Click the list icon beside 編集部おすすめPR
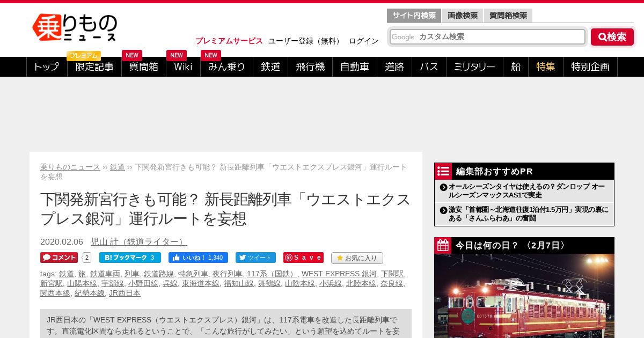 443,171
